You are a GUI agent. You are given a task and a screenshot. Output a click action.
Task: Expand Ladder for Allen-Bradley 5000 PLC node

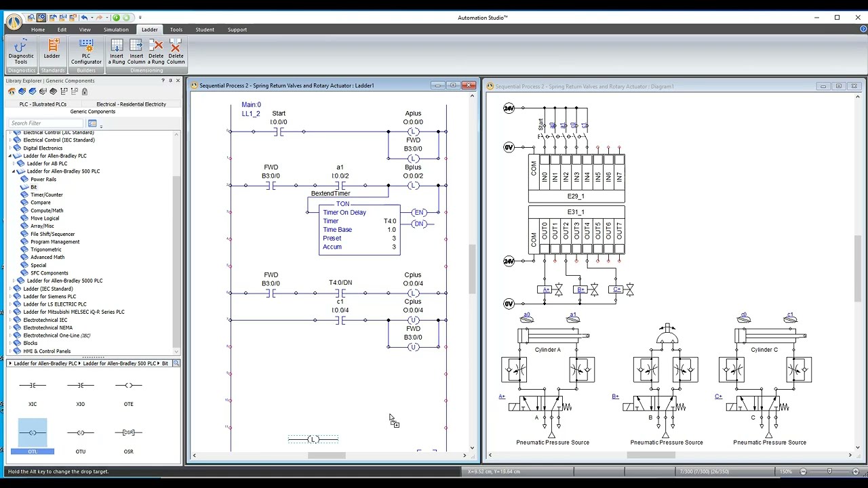[14, 281]
